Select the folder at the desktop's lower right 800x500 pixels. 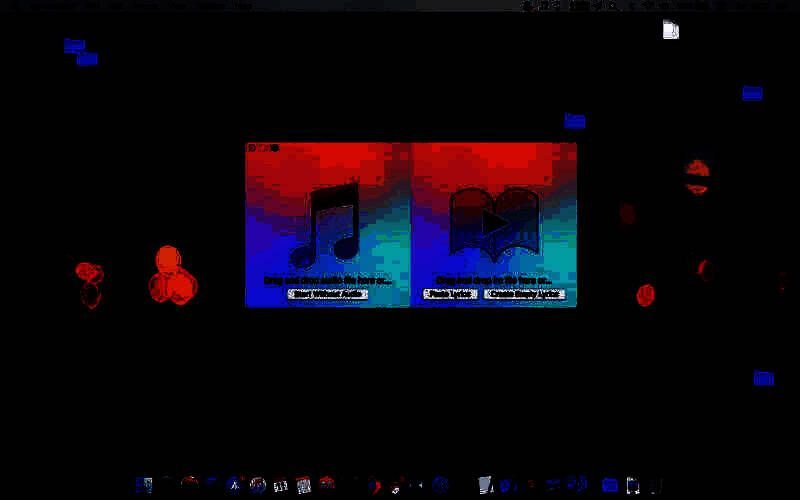pos(763,378)
